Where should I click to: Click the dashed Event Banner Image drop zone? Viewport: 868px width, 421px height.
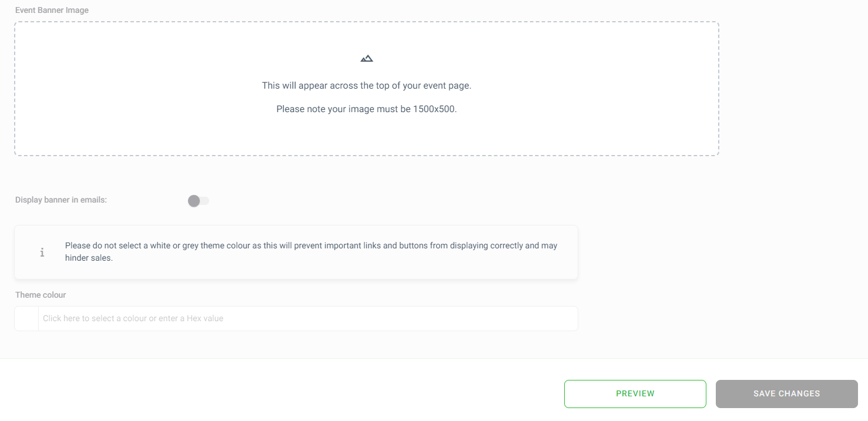click(x=367, y=89)
